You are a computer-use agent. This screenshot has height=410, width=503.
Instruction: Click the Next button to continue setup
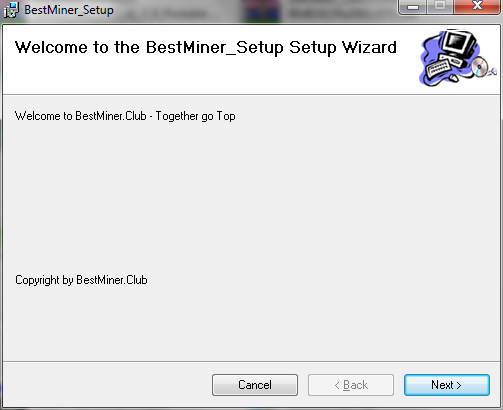pyautogui.click(x=447, y=385)
